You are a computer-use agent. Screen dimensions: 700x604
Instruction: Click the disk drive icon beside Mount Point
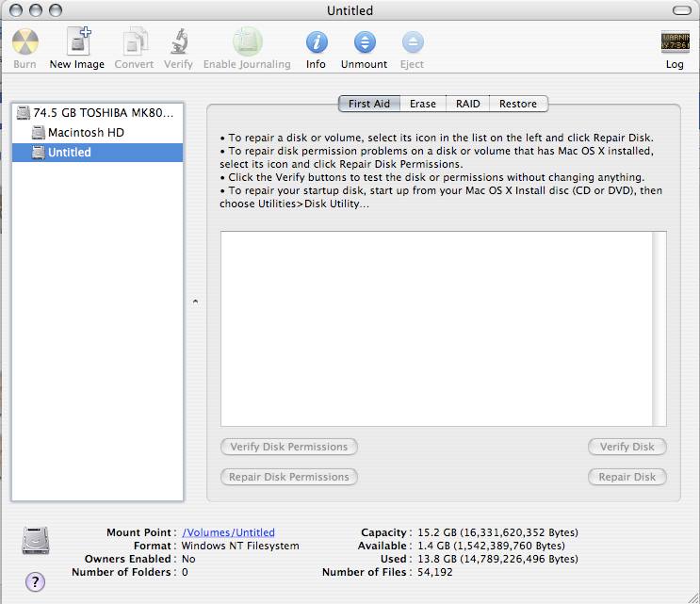36,540
